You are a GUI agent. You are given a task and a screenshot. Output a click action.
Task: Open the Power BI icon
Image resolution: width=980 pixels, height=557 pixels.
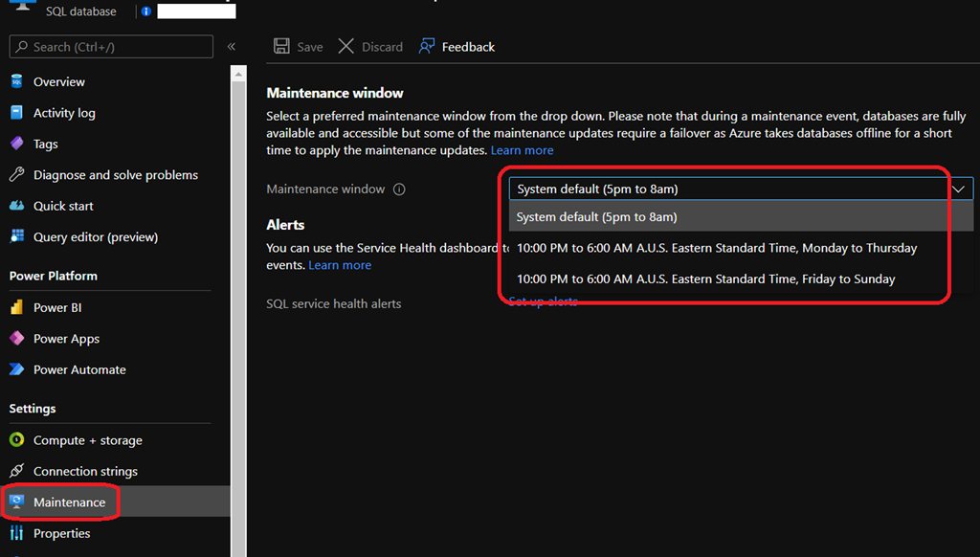pyautogui.click(x=16, y=307)
